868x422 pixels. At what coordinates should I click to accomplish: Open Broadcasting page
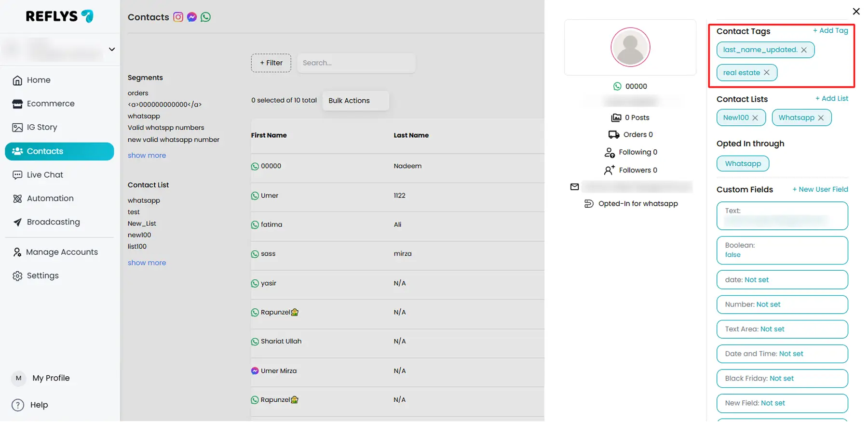[53, 222]
